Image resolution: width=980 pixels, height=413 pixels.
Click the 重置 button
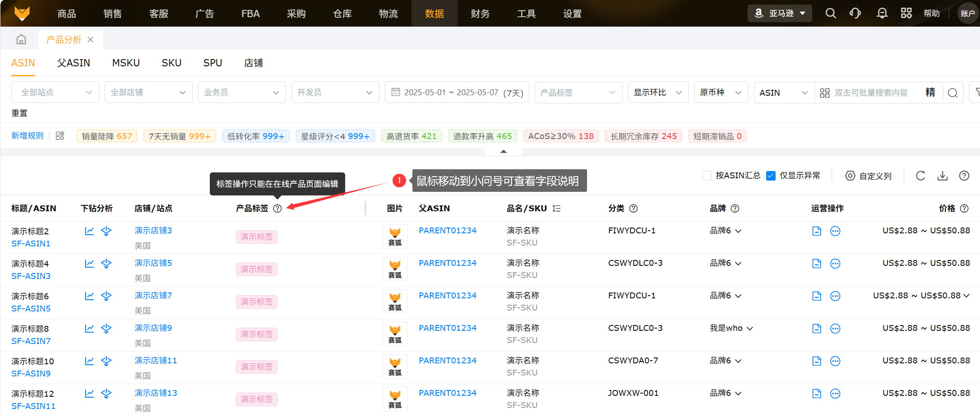(19, 113)
